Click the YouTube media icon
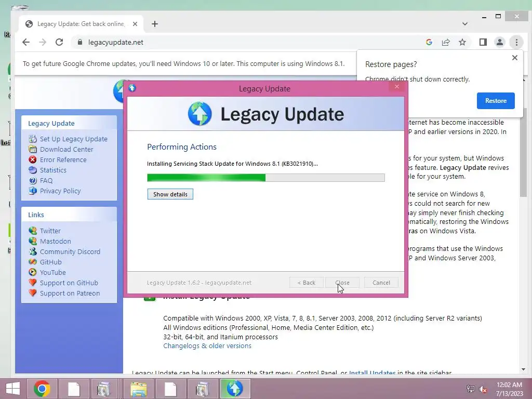Viewport: 532px width, 399px height. pos(33,272)
